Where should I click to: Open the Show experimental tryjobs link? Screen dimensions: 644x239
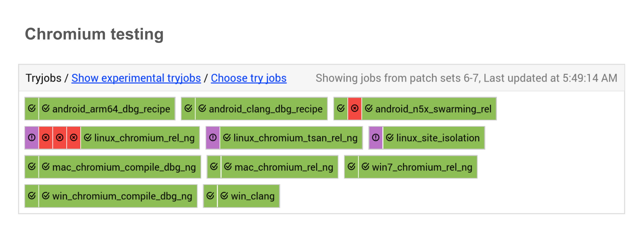(136, 78)
